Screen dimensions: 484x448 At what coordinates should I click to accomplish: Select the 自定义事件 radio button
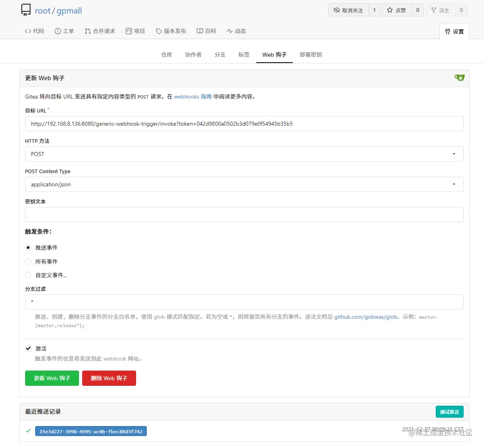click(x=28, y=275)
